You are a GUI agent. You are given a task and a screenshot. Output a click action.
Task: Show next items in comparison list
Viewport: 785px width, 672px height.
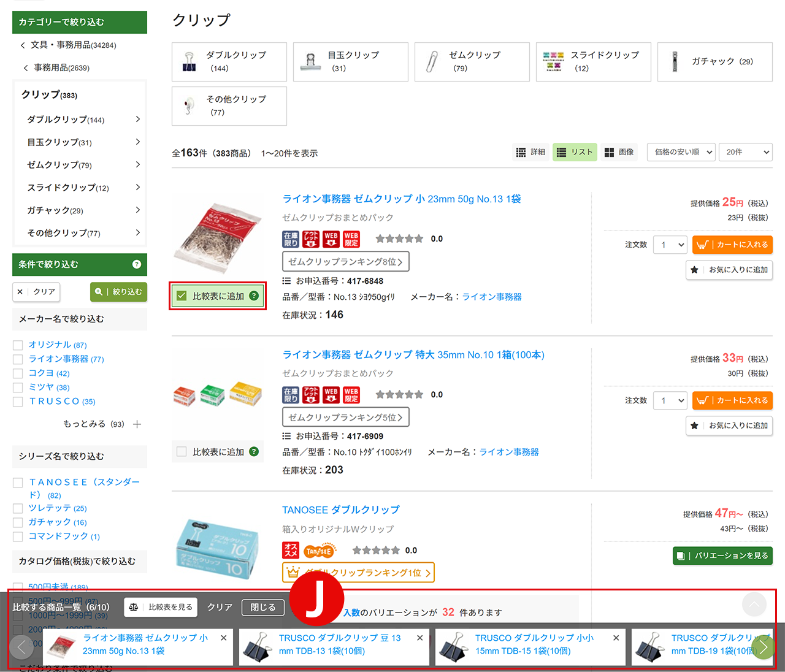(764, 647)
